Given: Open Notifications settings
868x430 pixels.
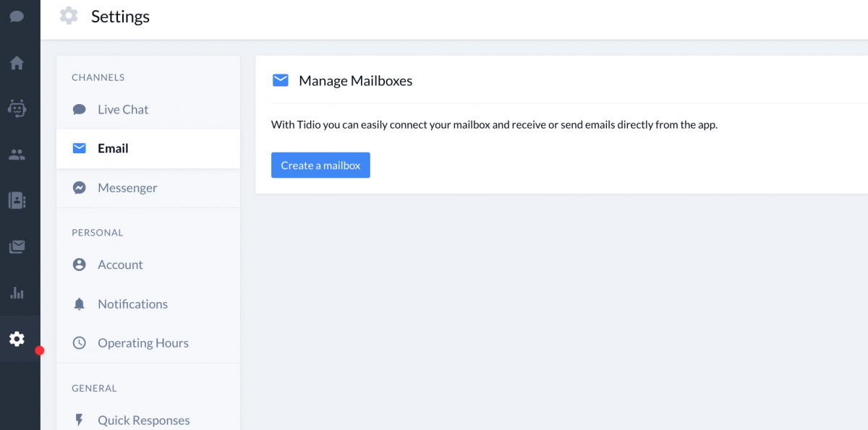Looking at the screenshot, I should (x=148, y=304).
